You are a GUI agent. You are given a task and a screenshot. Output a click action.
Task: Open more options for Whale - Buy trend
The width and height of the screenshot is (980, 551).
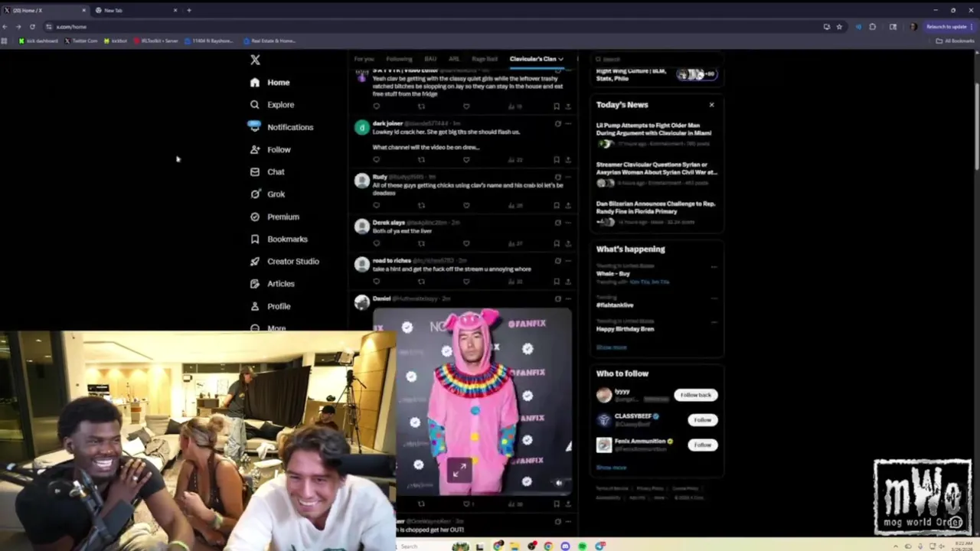point(714,267)
